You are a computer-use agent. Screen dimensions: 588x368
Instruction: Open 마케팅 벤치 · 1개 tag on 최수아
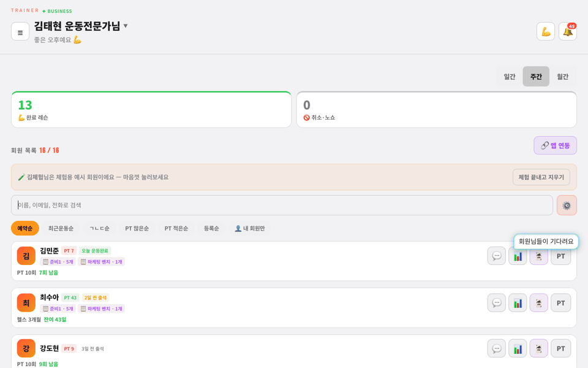pyautogui.click(x=101, y=309)
